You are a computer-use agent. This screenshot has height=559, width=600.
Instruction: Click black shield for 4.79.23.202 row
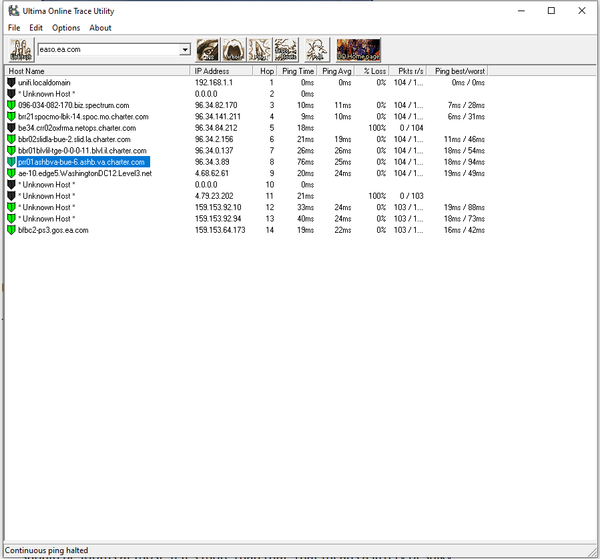[x=11, y=196]
